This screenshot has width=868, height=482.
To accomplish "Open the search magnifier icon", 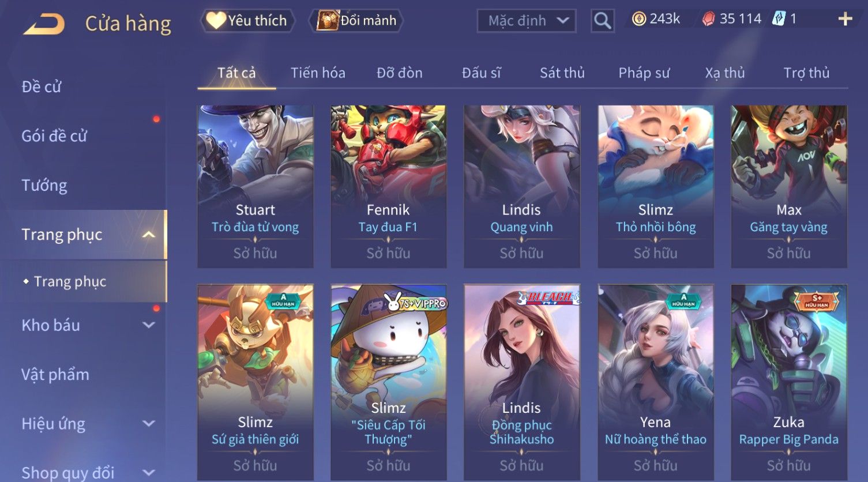I will (602, 21).
